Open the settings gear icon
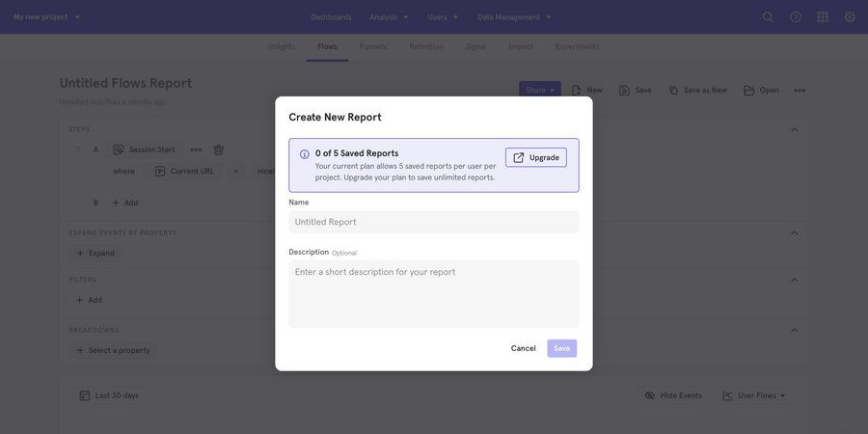The width and height of the screenshot is (868, 434). [x=850, y=17]
